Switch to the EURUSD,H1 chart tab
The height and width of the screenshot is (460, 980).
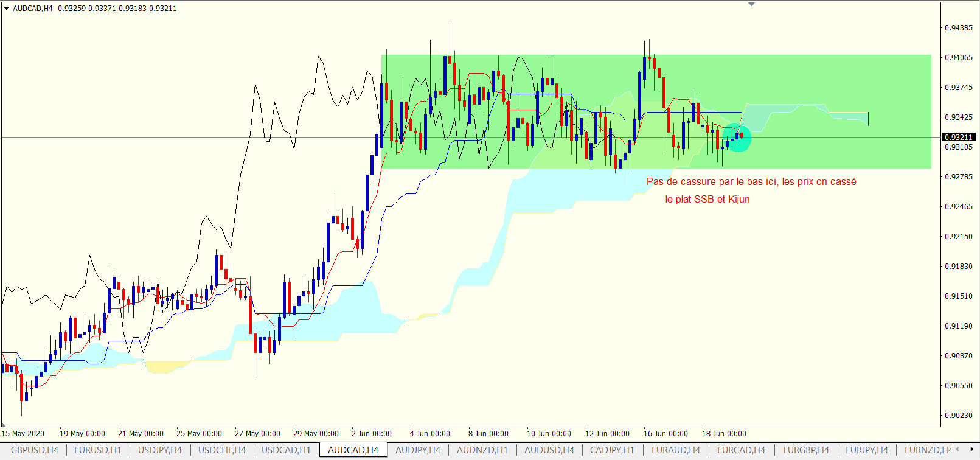pyautogui.click(x=98, y=450)
